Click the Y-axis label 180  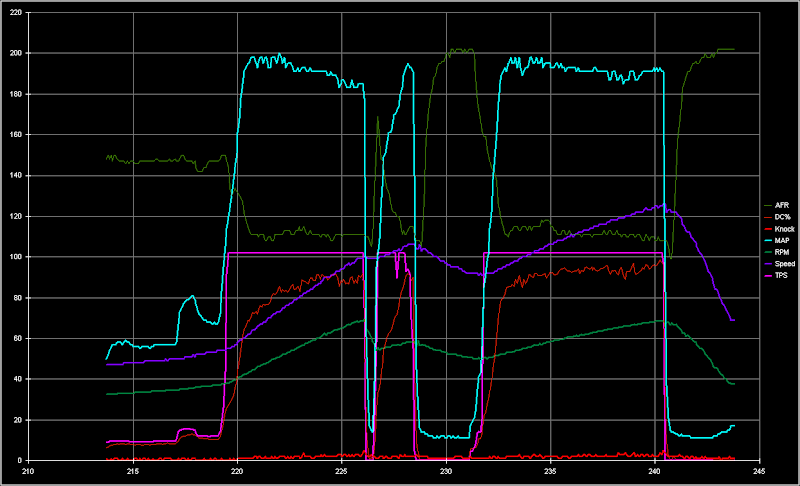click(16, 94)
